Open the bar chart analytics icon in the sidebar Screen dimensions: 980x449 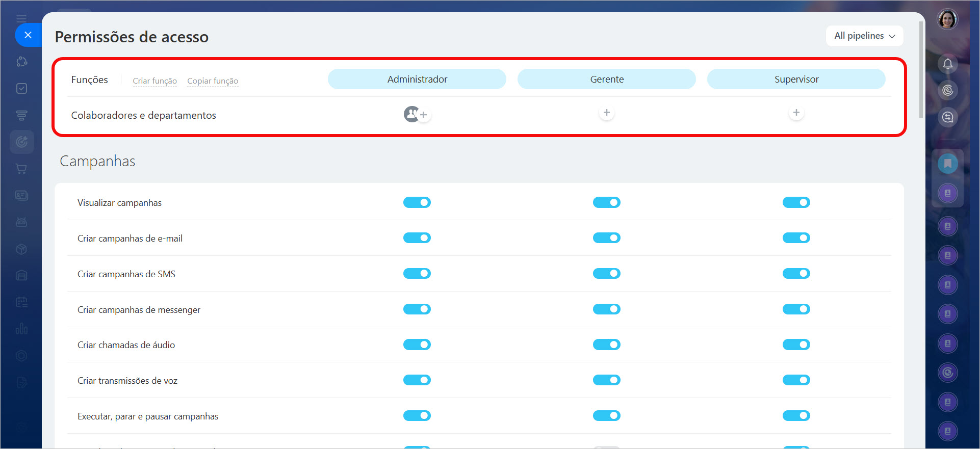click(x=21, y=329)
